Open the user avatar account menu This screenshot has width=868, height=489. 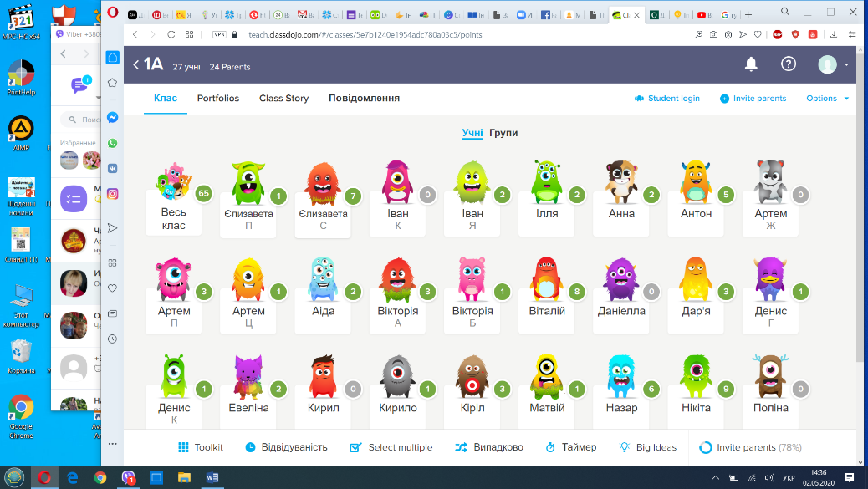coord(833,64)
